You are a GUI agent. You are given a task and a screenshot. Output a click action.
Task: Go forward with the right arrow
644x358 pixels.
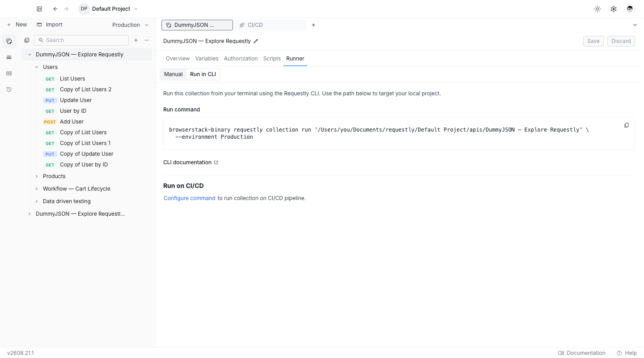[66, 9]
